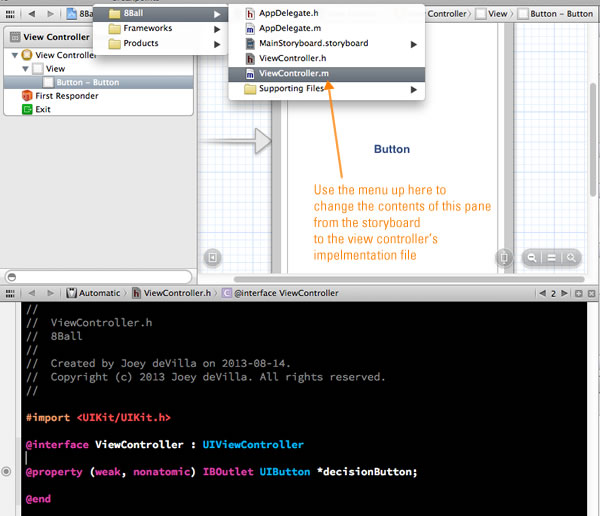600x516 pixels.
Task: Show previous counterpart in the assistant editor
Action: 542,294
